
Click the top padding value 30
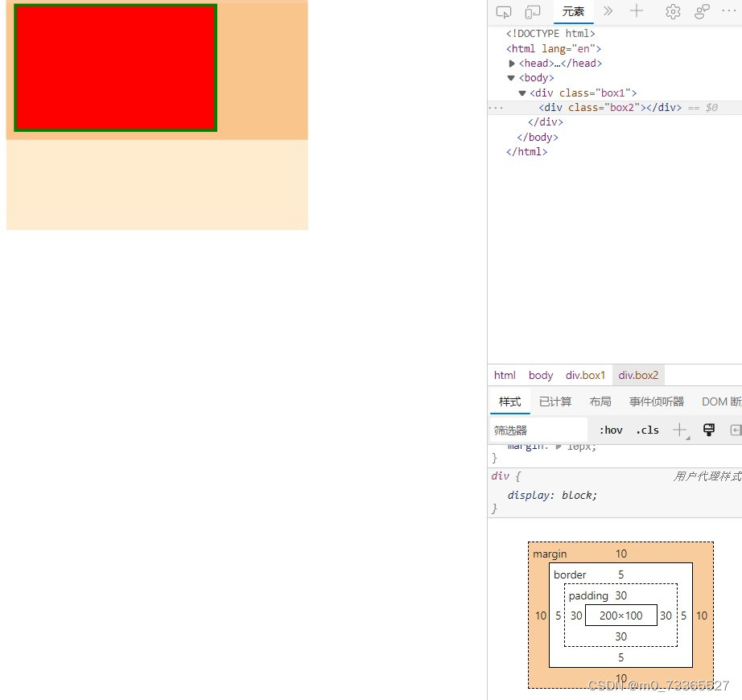[620, 595]
